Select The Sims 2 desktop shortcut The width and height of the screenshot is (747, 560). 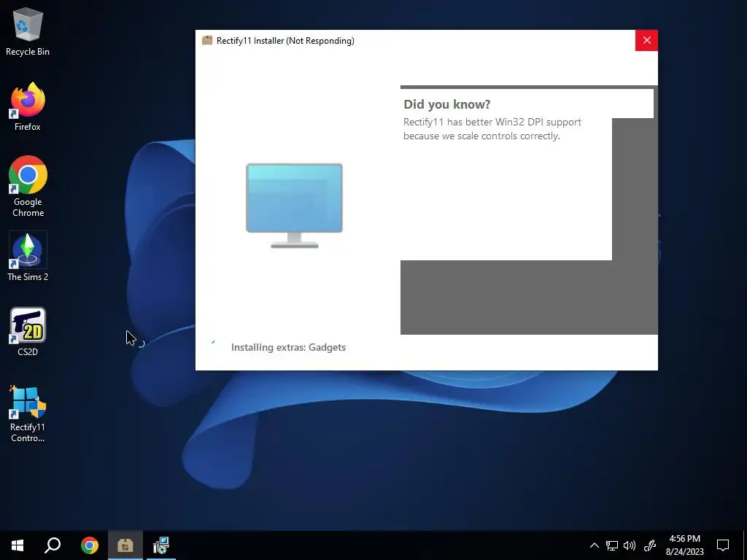pyautogui.click(x=28, y=257)
